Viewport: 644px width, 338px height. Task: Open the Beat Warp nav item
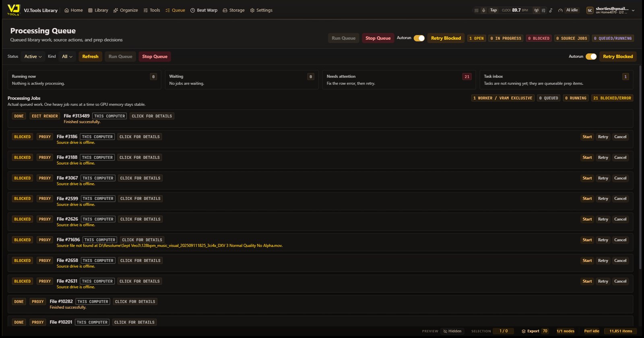[x=204, y=10]
